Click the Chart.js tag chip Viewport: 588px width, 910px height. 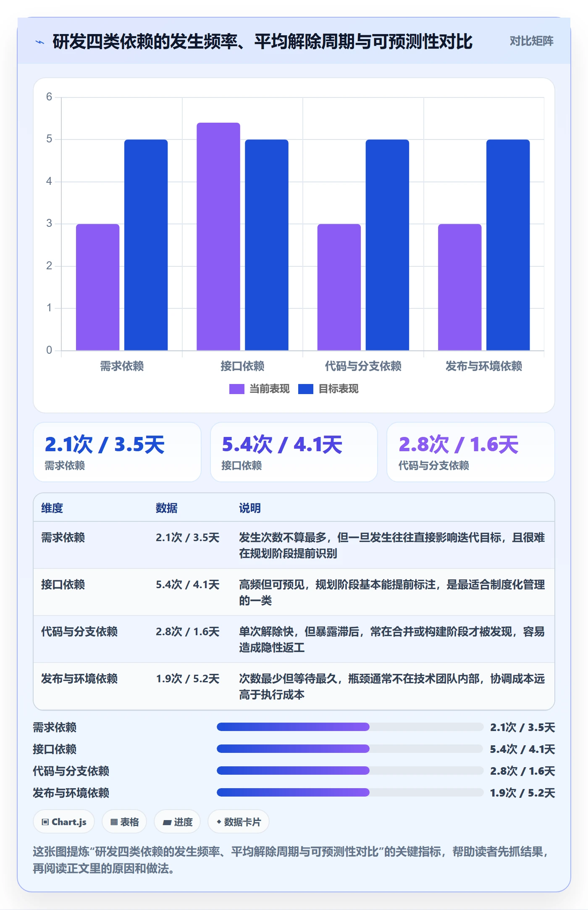coord(64,822)
